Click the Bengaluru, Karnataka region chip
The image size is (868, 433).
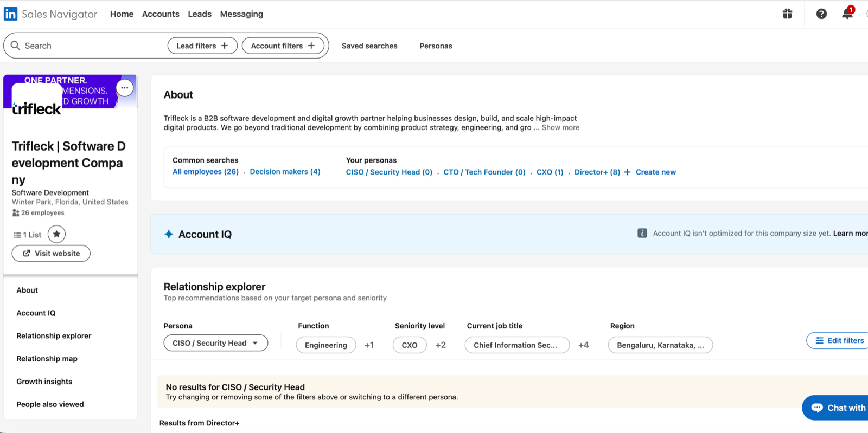[x=660, y=345]
